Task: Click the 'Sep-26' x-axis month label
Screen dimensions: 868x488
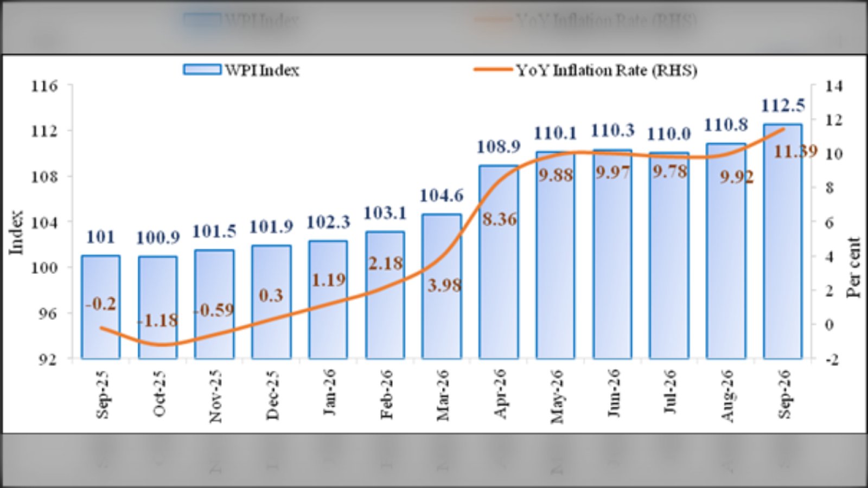Action: point(784,395)
